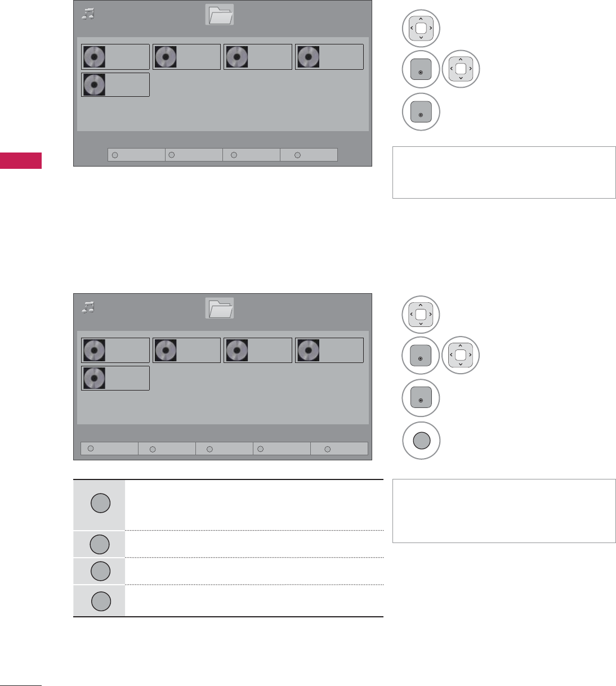The width and height of the screenshot is (616, 686).
Task: Select the last option in the lower five-button bar
Action: tap(339, 449)
